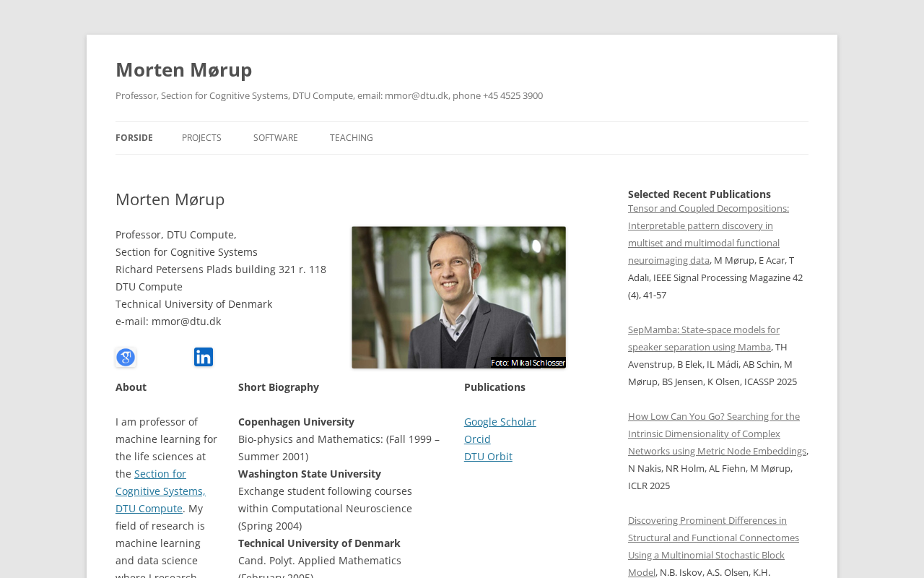Follow the Orcid link
The height and width of the screenshot is (578, 924).
[477, 439]
